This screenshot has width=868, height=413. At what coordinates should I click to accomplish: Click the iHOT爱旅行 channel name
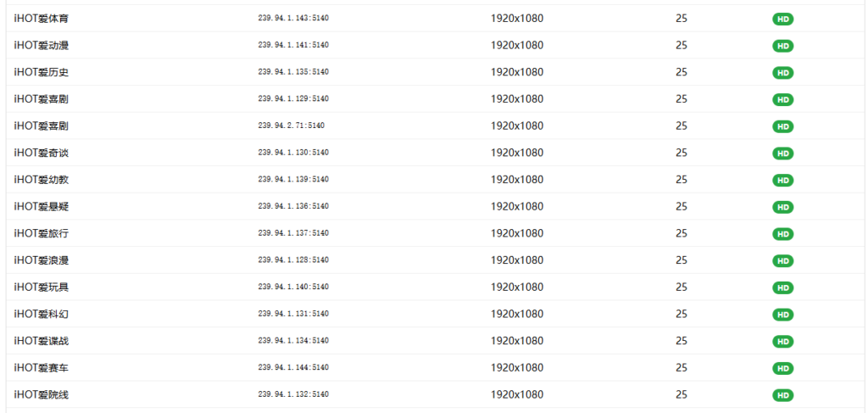41,233
